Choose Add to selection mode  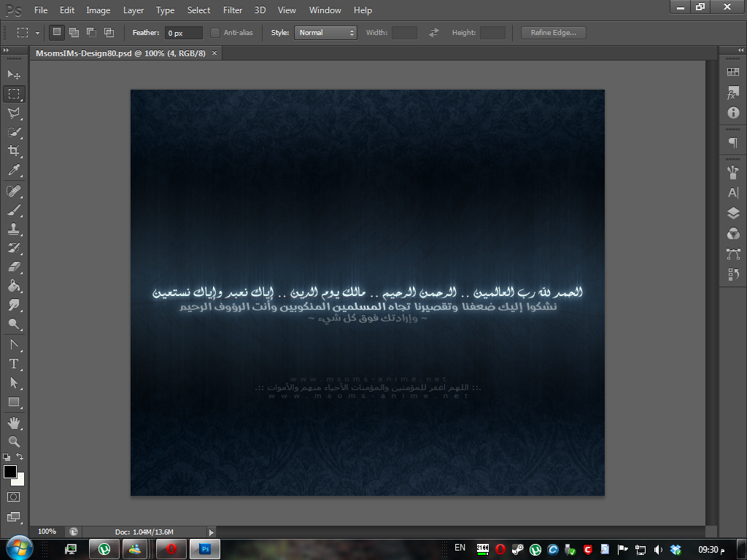click(x=74, y=32)
